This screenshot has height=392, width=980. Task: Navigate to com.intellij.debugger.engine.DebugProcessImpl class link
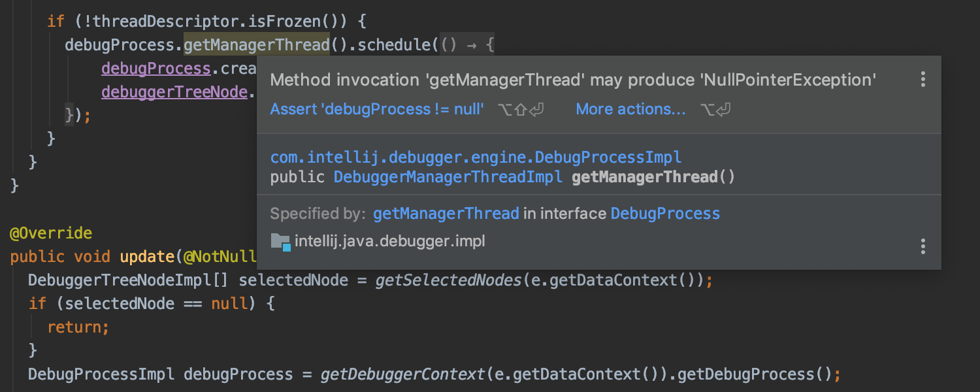pyautogui.click(x=474, y=157)
